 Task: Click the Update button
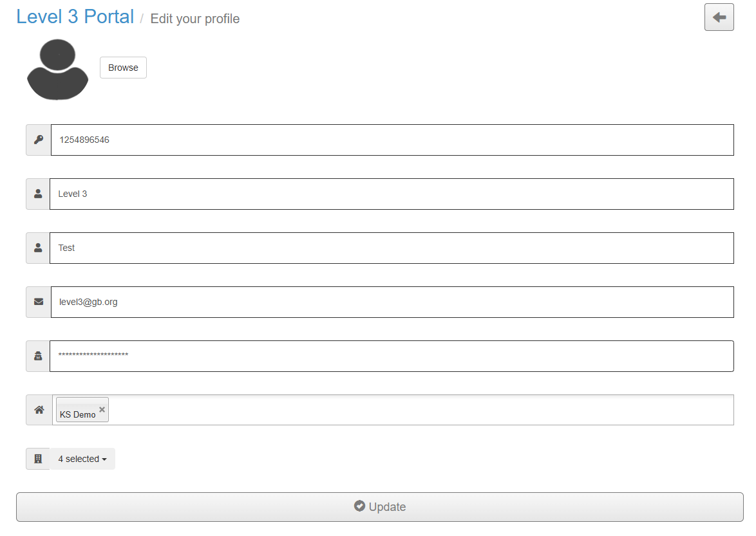(x=380, y=506)
